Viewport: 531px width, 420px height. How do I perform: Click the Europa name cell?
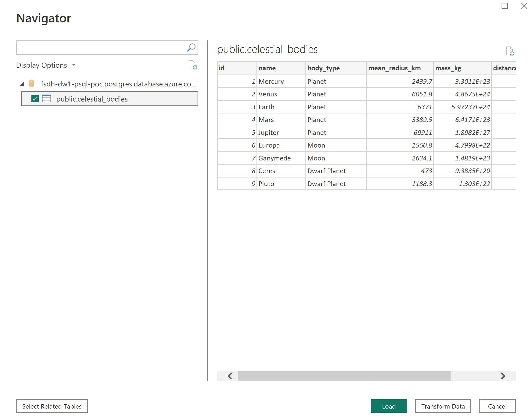(x=281, y=145)
